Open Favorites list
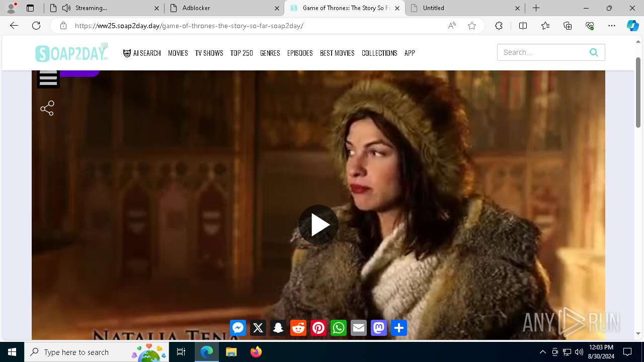The image size is (644, 362). coord(545,26)
